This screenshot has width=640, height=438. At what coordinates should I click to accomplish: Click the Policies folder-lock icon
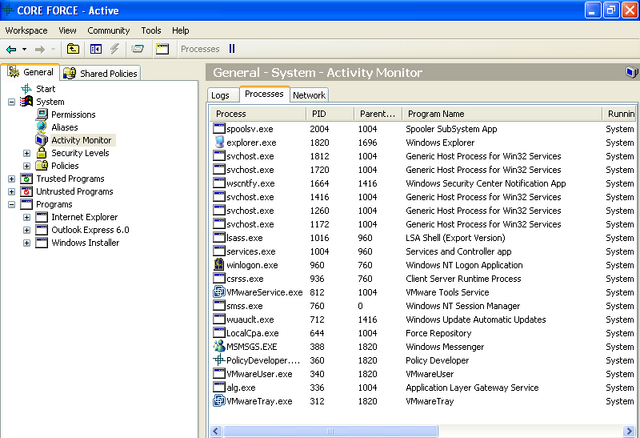(42, 165)
